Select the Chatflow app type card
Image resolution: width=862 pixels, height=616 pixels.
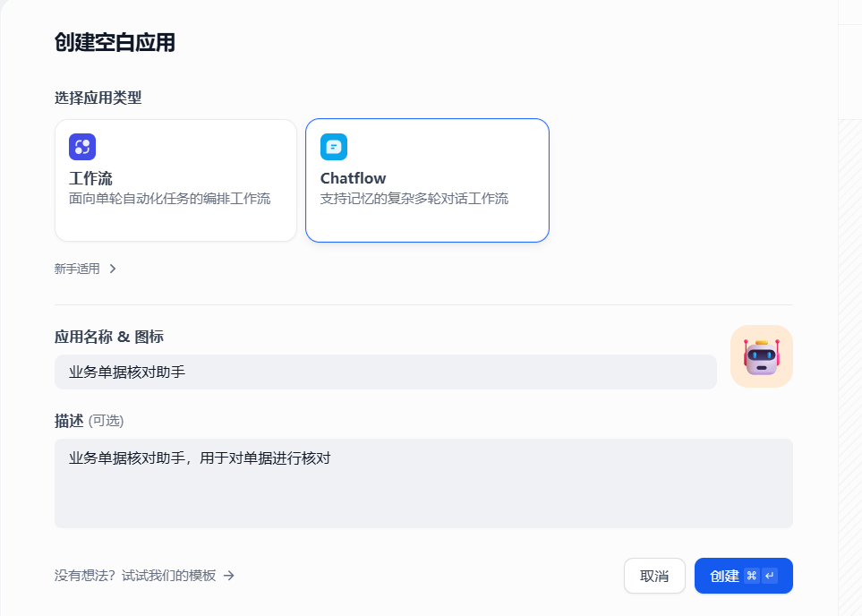pyautogui.click(x=427, y=180)
